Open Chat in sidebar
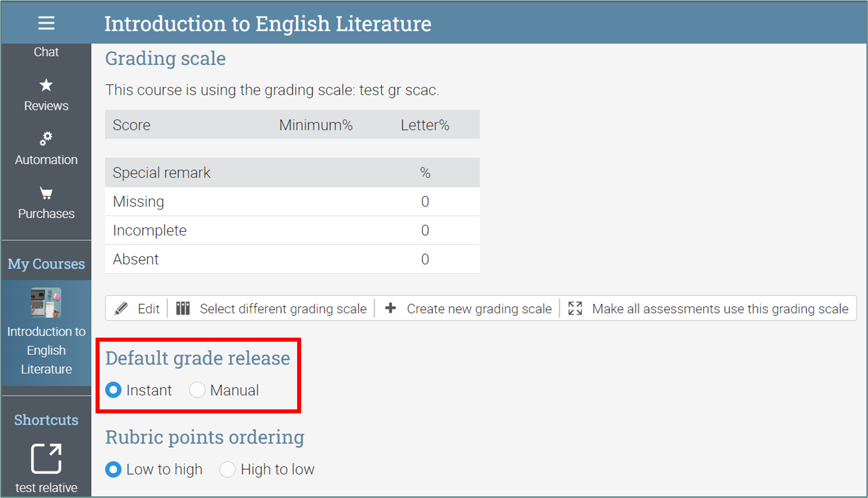This screenshot has height=498, width=868. (x=46, y=52)
